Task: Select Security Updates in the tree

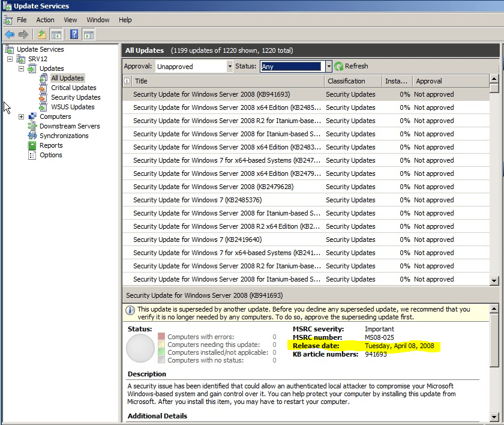Action: click(x=76, y=97)
